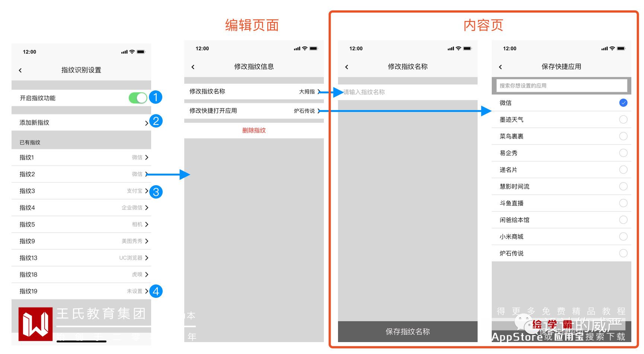
Task: Tap the 保存指纹名称 button
Action: pos(408,331)
